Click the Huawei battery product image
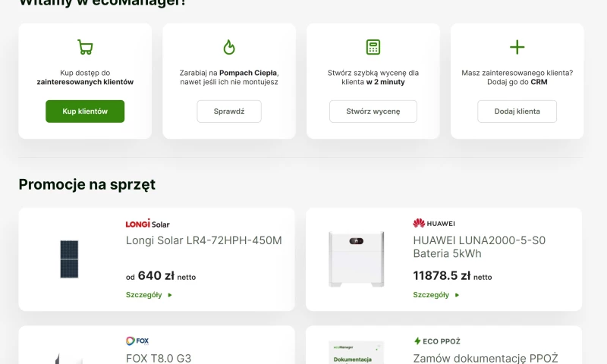Image resolution: width=607 pixels, height=364 pixels. 356,259
